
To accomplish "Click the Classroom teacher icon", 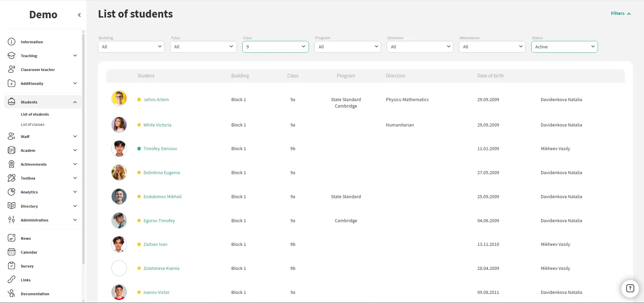I will [x=12, y=70].
